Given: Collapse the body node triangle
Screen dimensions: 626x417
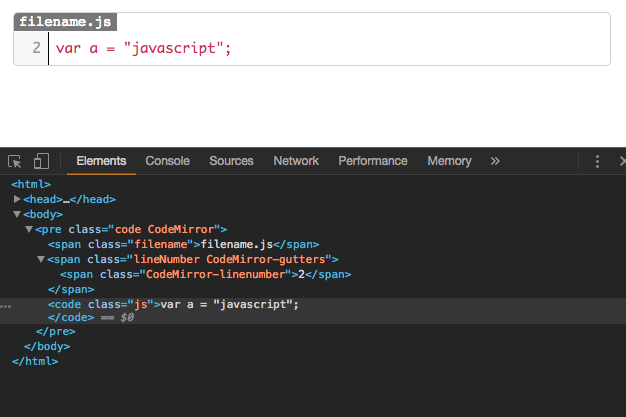Looking at the screenshot, I should [x=17, y=214].
